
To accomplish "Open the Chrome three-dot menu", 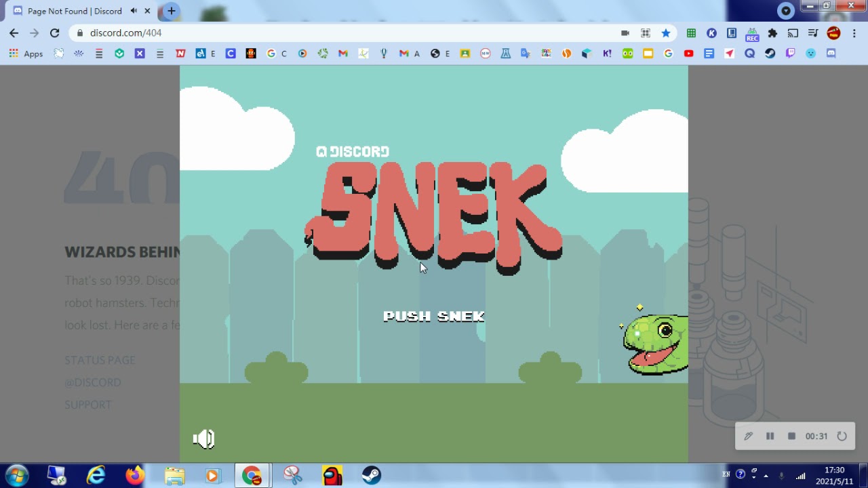I will pyautogui.click(x=854, y=33).
